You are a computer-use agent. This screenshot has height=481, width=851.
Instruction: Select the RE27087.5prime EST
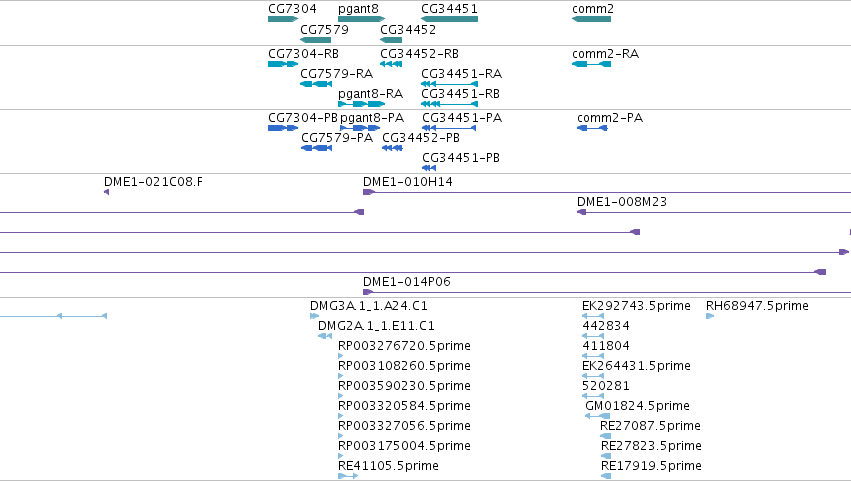(606, 436)
